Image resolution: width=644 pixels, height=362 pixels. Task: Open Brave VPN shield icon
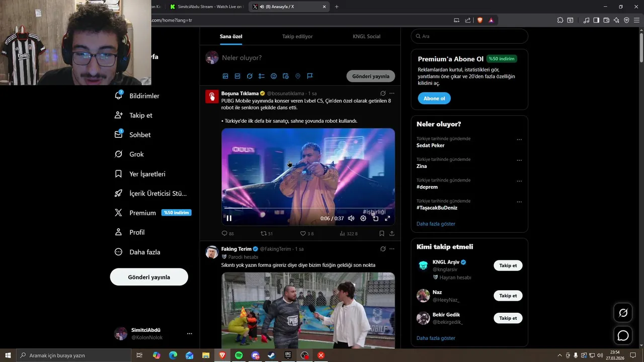626,20
